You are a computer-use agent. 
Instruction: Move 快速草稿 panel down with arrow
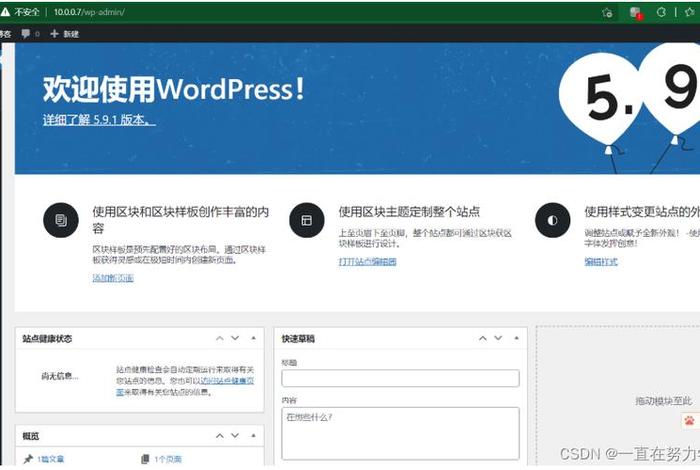(x=498, y=338)
